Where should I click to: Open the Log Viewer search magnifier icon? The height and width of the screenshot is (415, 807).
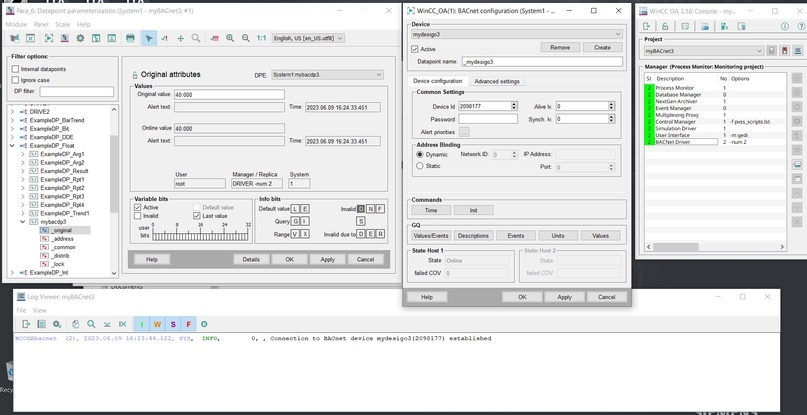pyautogui.click(x=91, y=324)
